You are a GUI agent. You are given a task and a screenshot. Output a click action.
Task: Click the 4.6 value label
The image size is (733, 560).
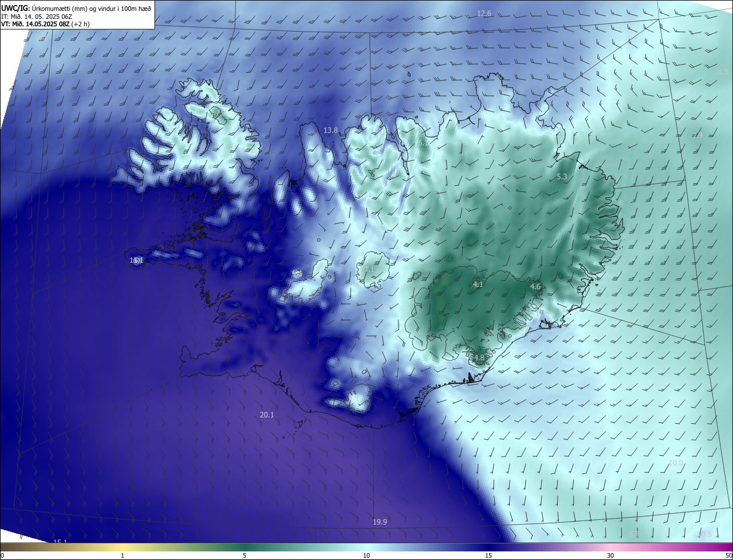535,286
